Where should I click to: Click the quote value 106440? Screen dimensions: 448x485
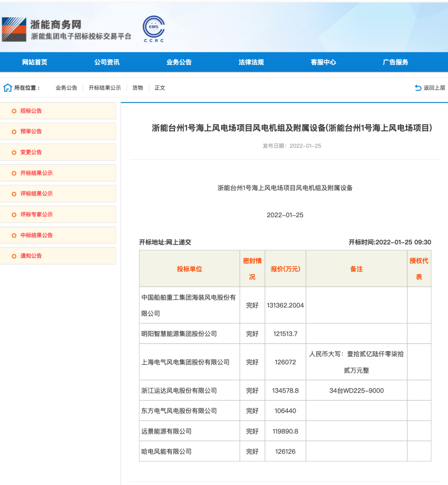[x=285, y=411]
